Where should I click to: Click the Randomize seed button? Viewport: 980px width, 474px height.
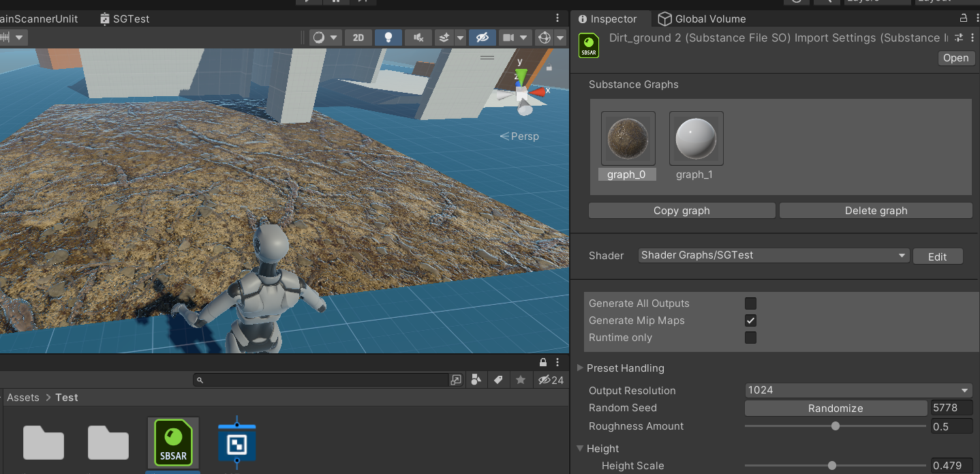836,408
